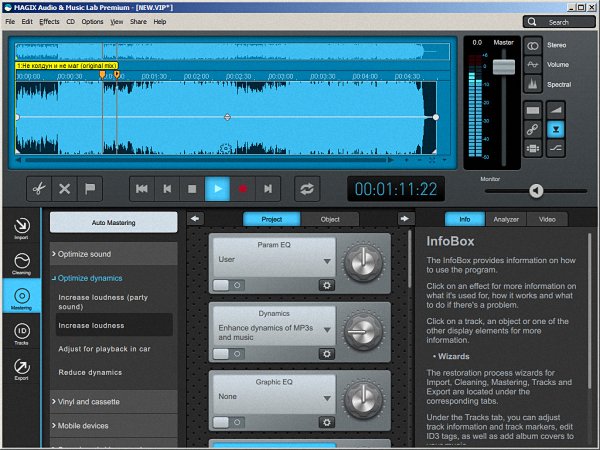Open the Export section in sidebar

[21, 372]
